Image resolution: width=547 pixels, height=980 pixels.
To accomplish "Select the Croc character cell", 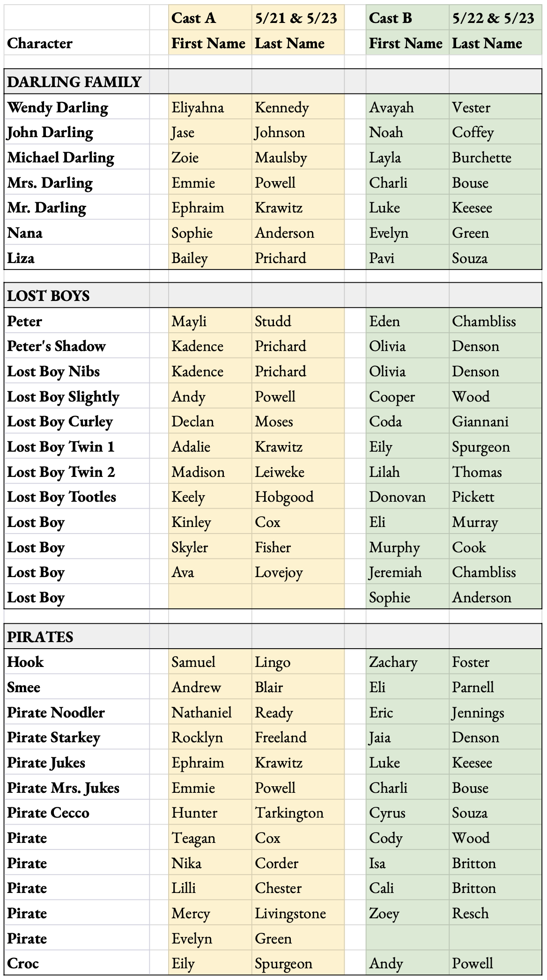I will [23, 964].
